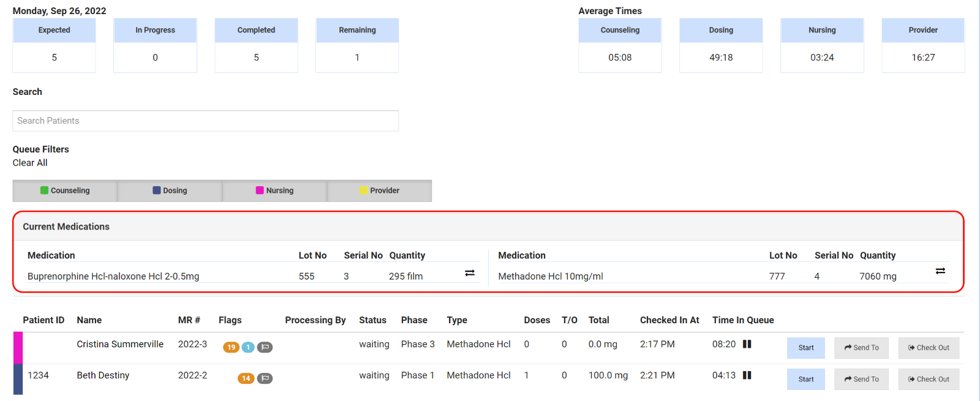Click the Patient ID column header
Screen dimensions: 980x401
(x=43, y=320)
